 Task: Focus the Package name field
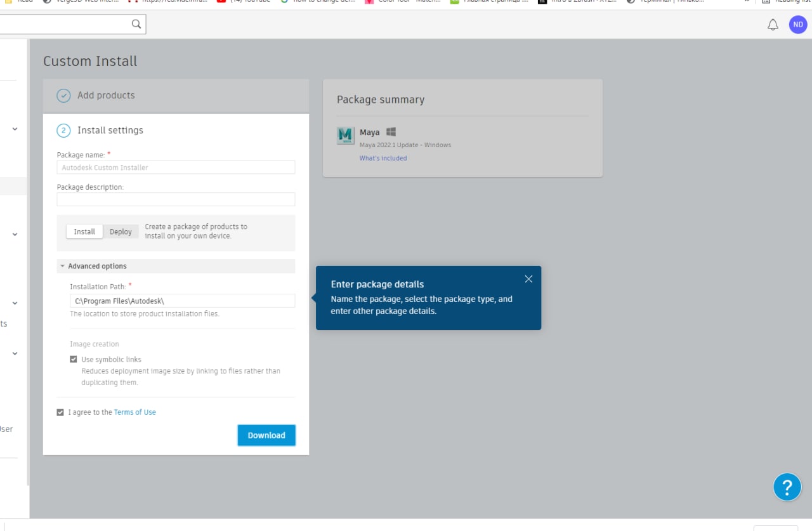(176, 167)
